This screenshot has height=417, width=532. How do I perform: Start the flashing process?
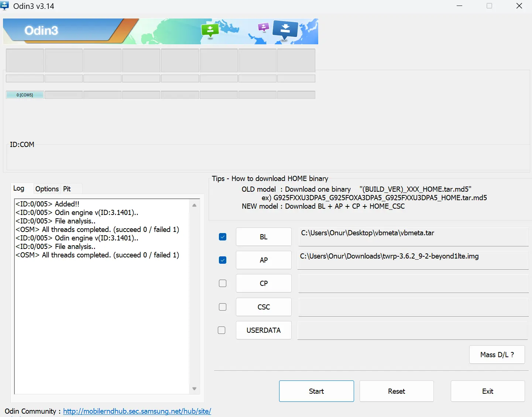316,391
